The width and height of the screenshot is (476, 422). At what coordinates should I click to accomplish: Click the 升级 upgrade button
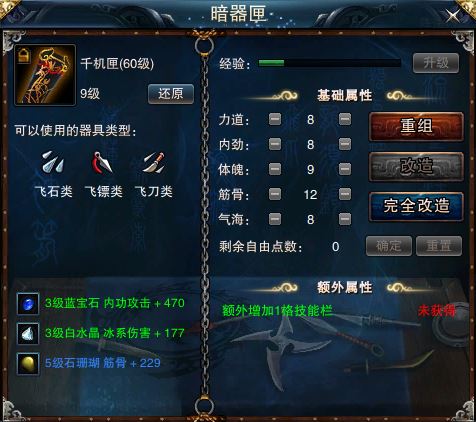pos(436,63)
